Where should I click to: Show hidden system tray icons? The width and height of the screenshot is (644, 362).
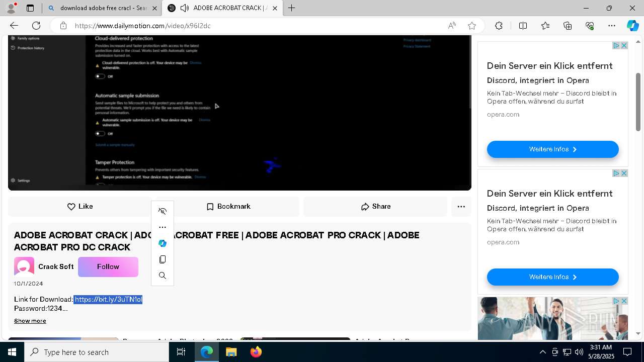[x=542, y=352]
